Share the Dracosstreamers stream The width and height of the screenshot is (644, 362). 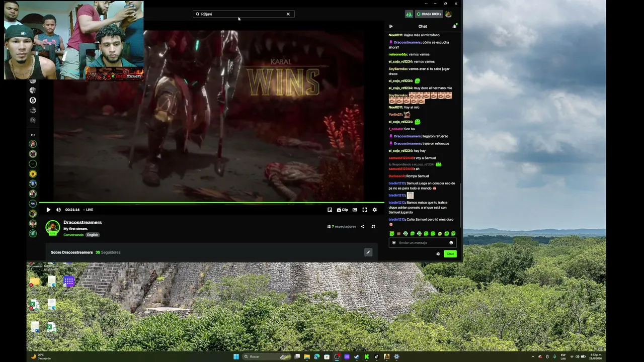[x=362, y=226]
